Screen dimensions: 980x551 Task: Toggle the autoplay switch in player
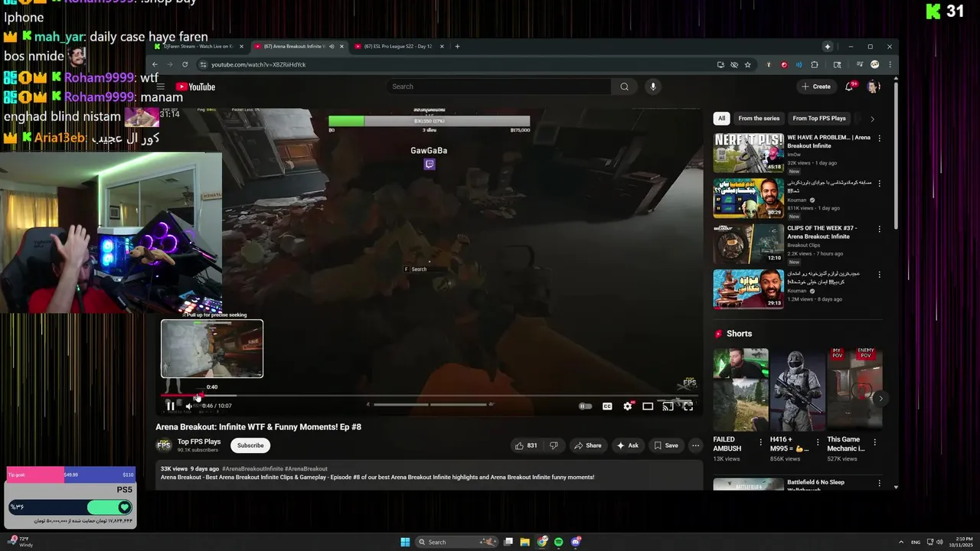coord(586,406)
